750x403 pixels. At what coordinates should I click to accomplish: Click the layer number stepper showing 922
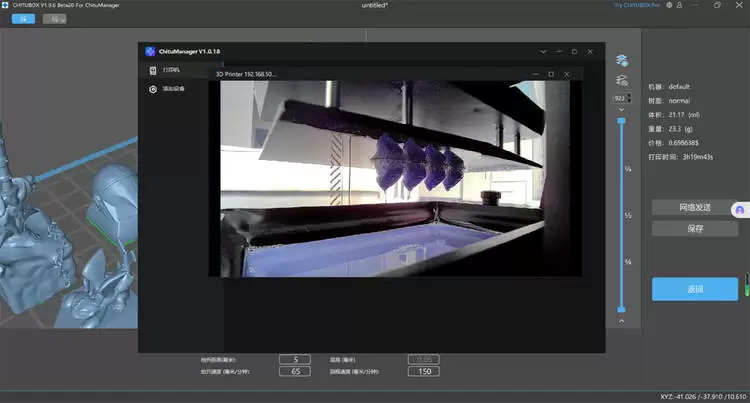pyautogui.click(x=620, y=99)
